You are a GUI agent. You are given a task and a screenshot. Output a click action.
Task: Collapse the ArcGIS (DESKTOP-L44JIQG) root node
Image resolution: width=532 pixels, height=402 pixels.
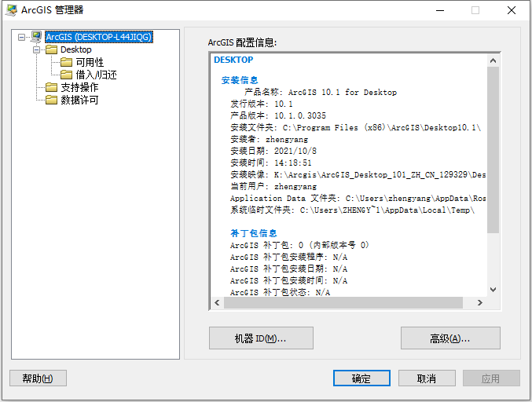coord(21,37)
